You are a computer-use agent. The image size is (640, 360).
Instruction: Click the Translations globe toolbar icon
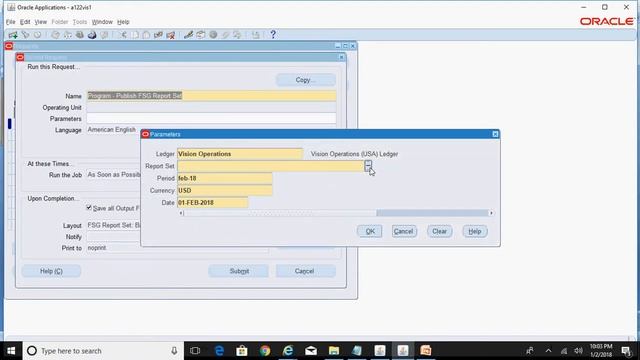point(213,35)
